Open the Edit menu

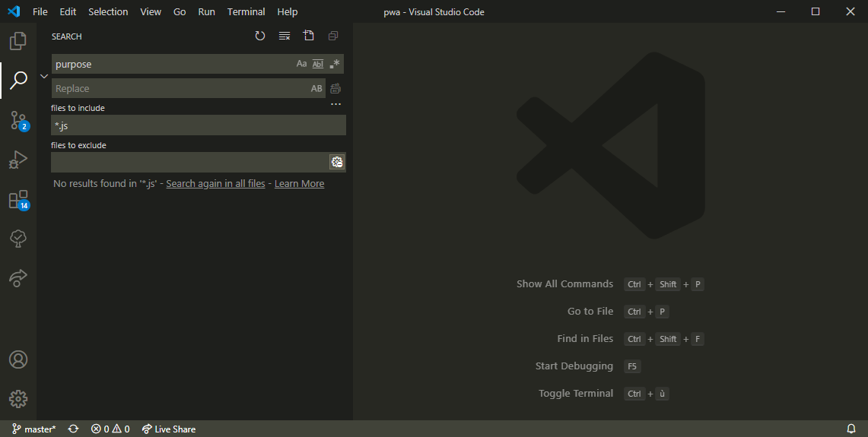pos(68,11)
